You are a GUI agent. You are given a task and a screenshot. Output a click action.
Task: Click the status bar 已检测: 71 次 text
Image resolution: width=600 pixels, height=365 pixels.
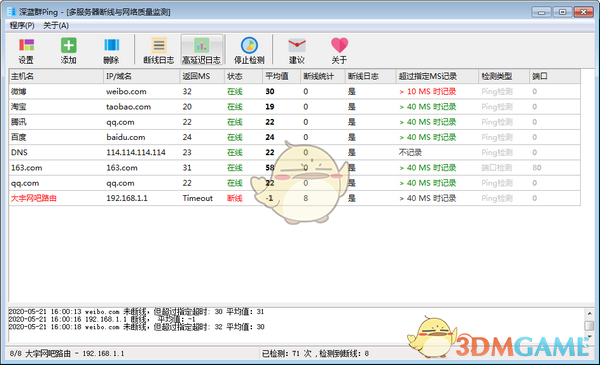pos(287,354)
